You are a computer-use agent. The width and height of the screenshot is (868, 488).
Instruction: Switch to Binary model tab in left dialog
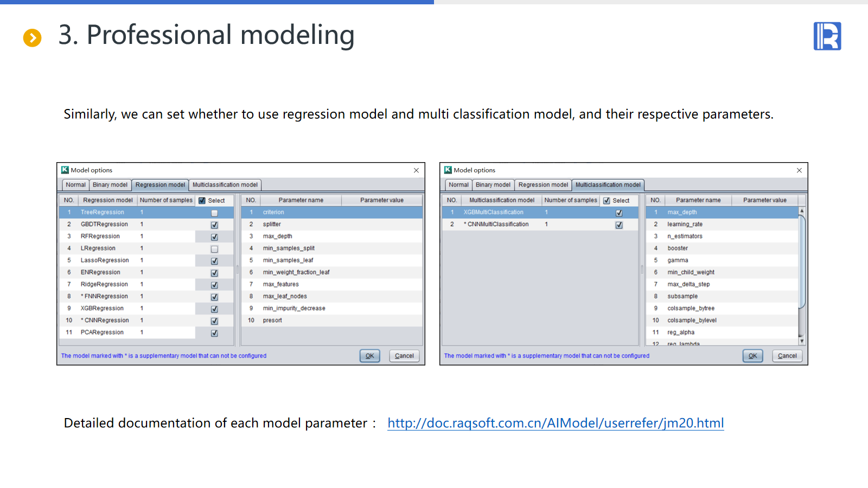coord(110,185)
